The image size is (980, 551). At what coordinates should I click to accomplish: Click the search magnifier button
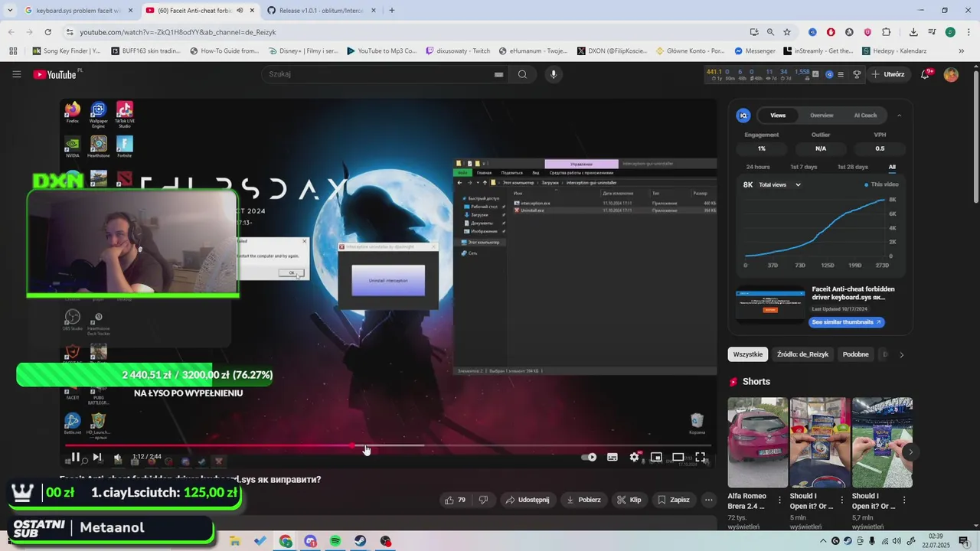(522, 74)
